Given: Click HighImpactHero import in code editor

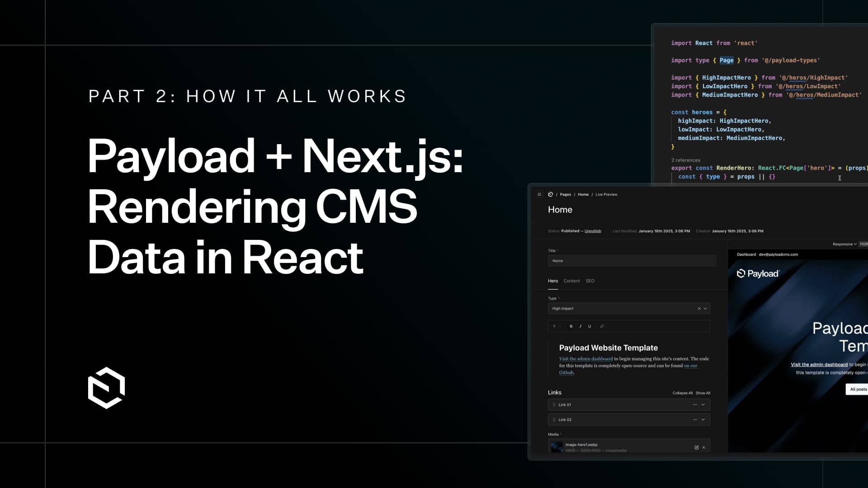Looking at the screenshot, I should (726, 78).
